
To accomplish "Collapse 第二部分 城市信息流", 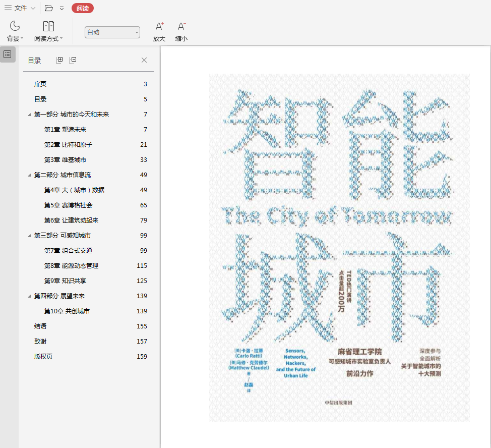I will tap(29, 175).
